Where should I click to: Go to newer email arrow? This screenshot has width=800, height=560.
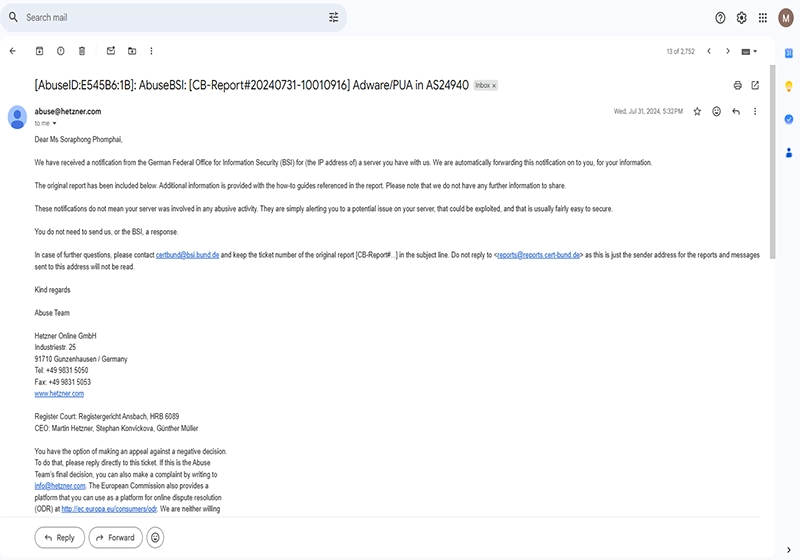(709, 51)
